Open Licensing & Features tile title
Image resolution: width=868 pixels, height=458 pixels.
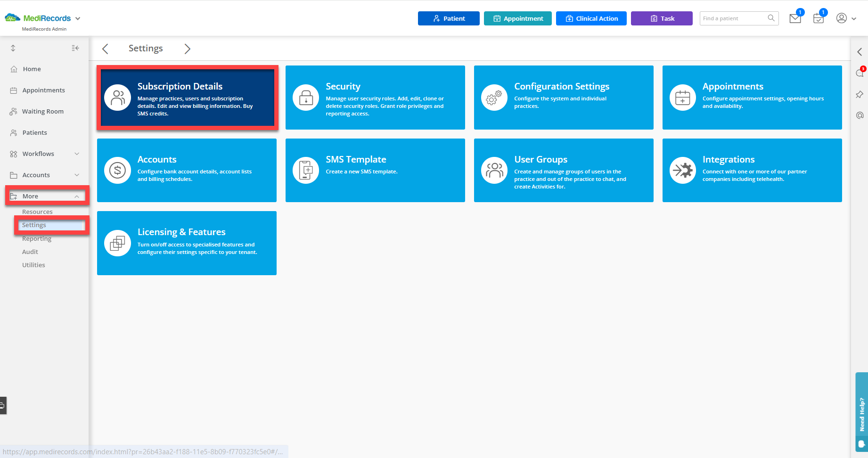[181, 232]
